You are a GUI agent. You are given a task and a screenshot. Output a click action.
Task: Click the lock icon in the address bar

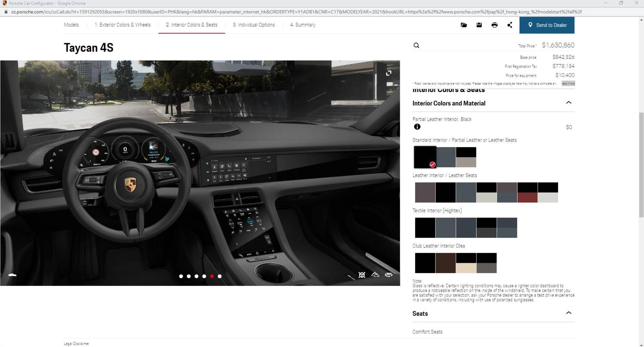click(x=6, y=12)
